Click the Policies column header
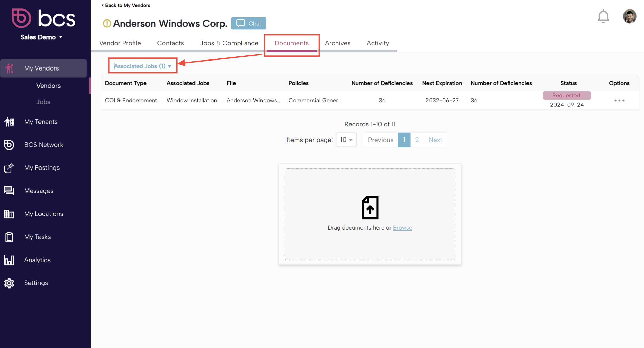644x348 pixels. pos(298,83)
